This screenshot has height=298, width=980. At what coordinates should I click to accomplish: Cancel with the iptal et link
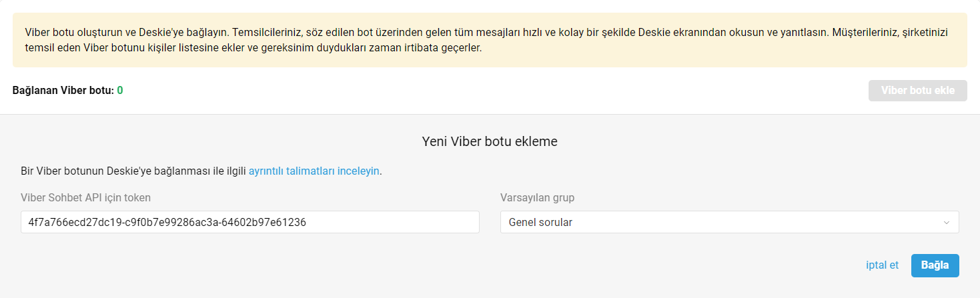click(882, 265)
